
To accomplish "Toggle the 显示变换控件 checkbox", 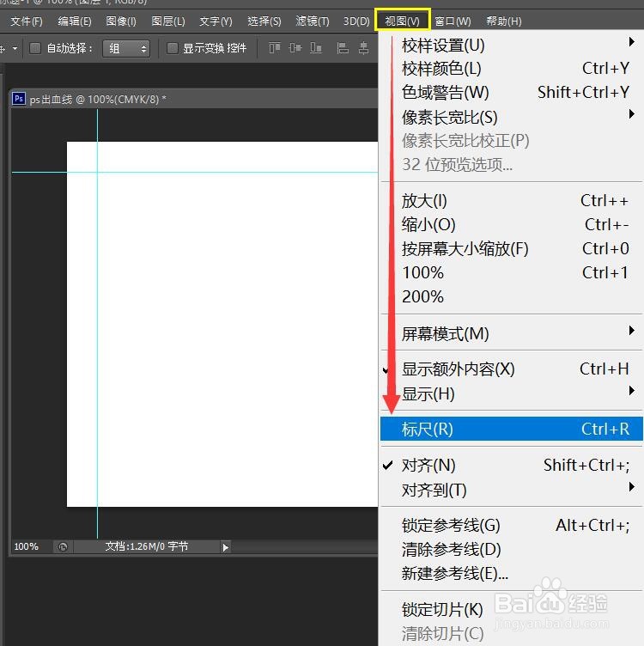I will tap(172, 48).
